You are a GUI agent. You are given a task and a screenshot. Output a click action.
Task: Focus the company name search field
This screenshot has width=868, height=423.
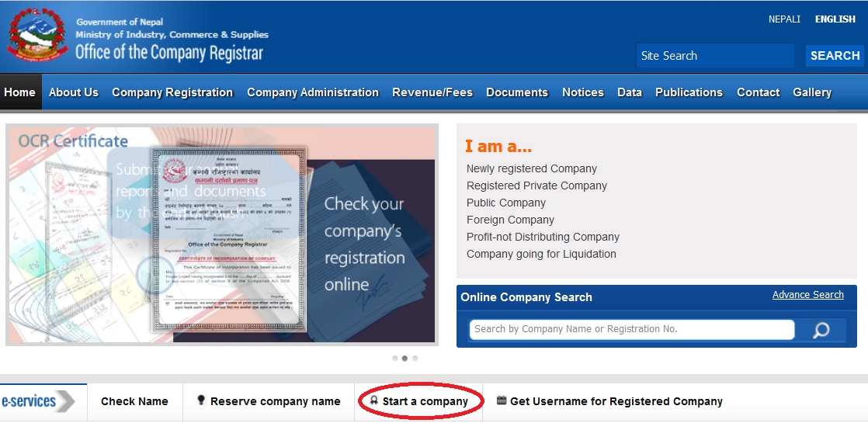pyautogui.click(x=632, y=329)
